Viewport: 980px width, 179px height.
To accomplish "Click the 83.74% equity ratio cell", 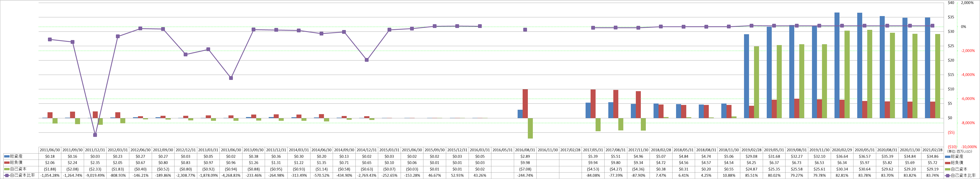I will pos(932,176).
